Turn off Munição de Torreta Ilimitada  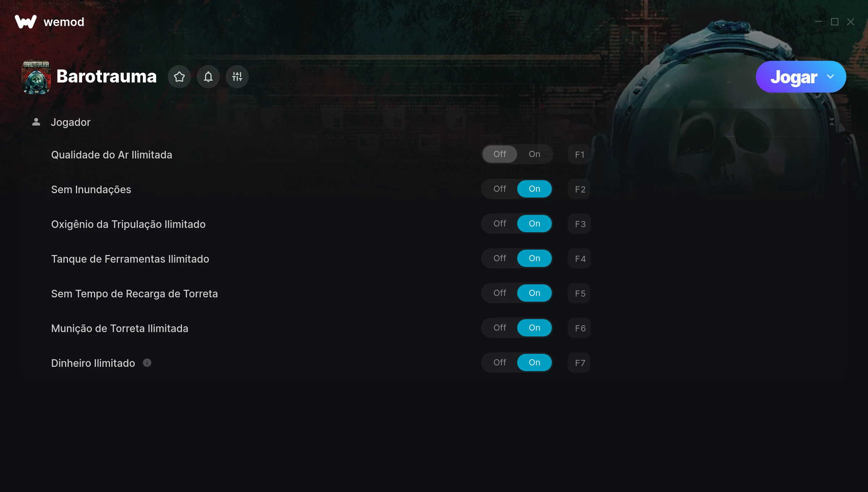(500, 328)
